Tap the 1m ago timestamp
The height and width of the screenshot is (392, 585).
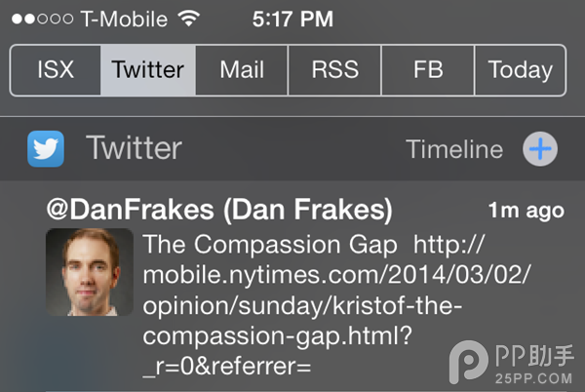[526, 210]
